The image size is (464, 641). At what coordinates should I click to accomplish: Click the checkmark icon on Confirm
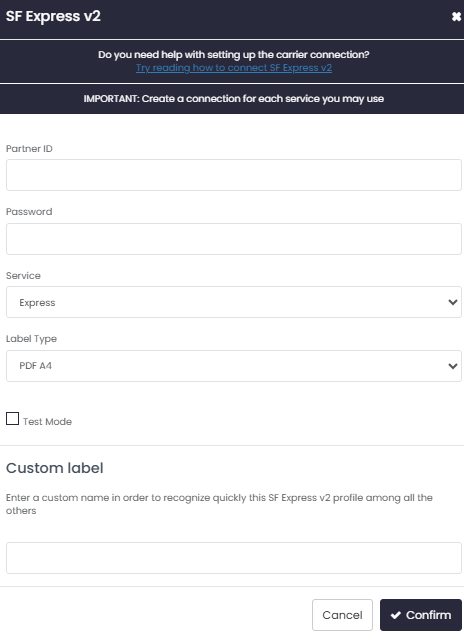[x=395, y=615]
